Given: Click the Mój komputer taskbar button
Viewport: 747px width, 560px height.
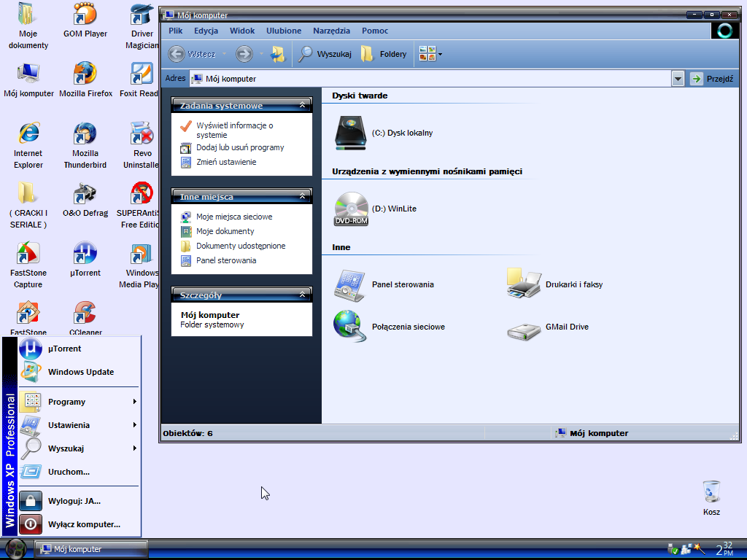Looking at the screenshot, I should point(91,549).
